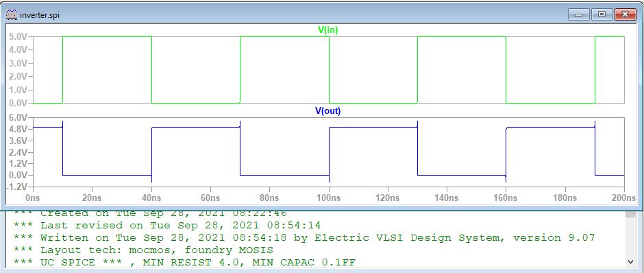Minimize the inverter.spi plot window
The image size is (644, 273).
coord(579,15)
